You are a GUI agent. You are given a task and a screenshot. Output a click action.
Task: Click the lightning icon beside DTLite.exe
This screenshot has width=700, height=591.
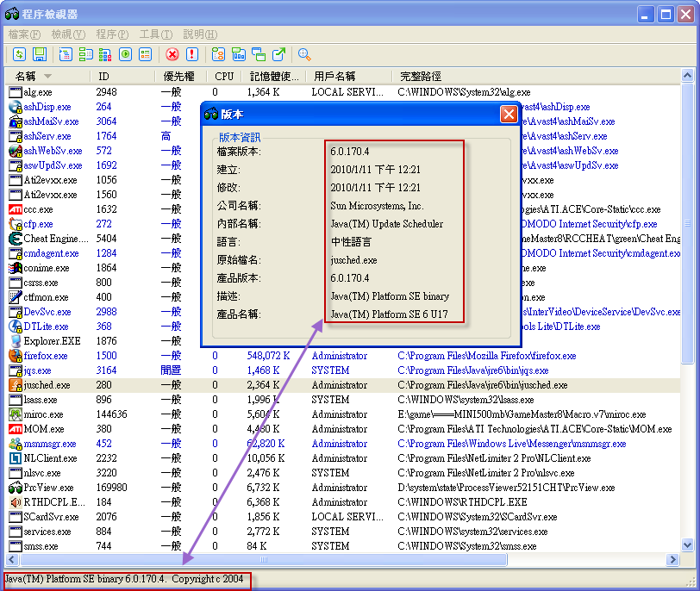tap(16, 327)
